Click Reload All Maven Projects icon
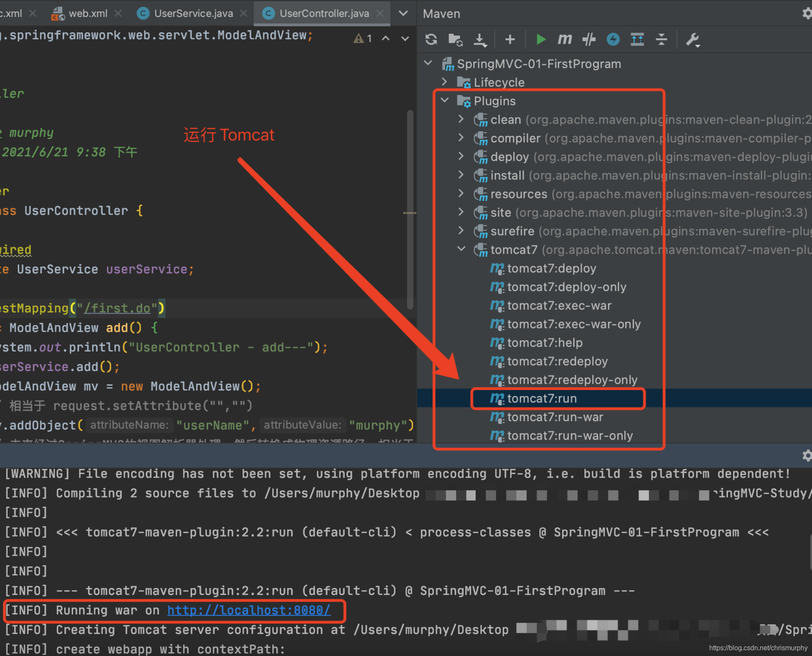Viewport: 812px width, 656px height. pos(431,40)
